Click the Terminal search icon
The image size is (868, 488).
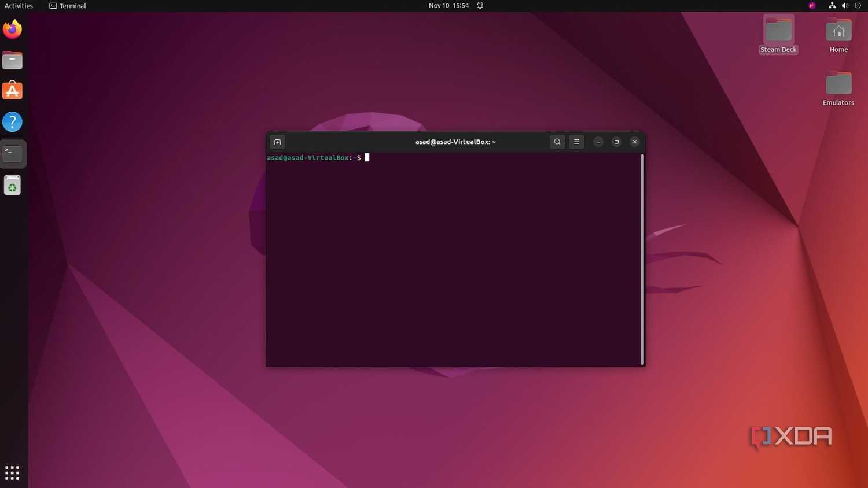557,142
